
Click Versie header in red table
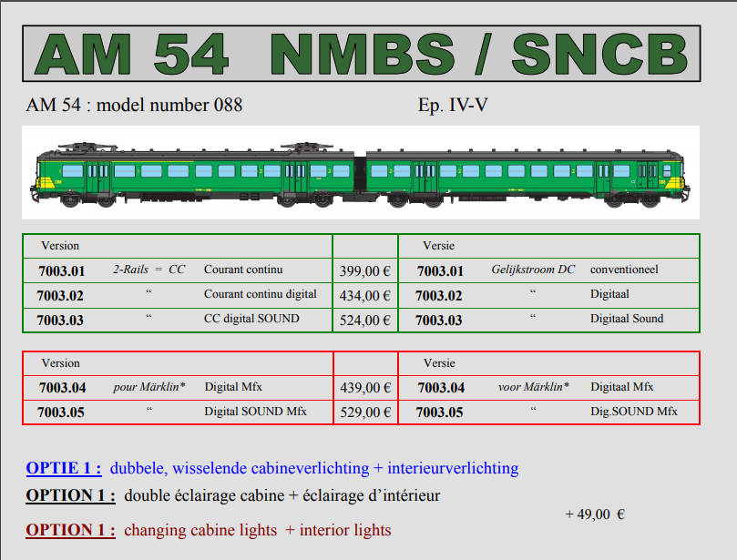tap(439, 363)
